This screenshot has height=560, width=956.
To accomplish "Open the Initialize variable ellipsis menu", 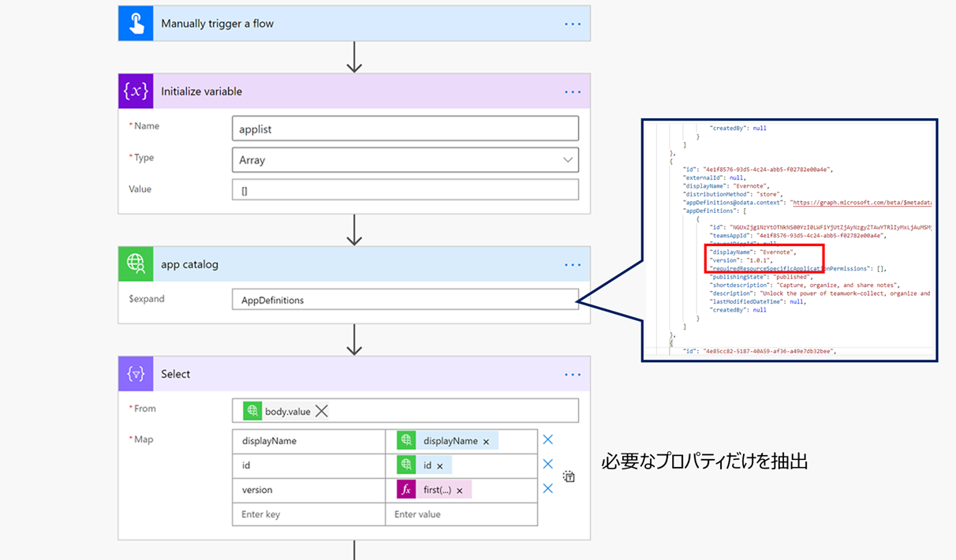I will click(x=573, y=91).
